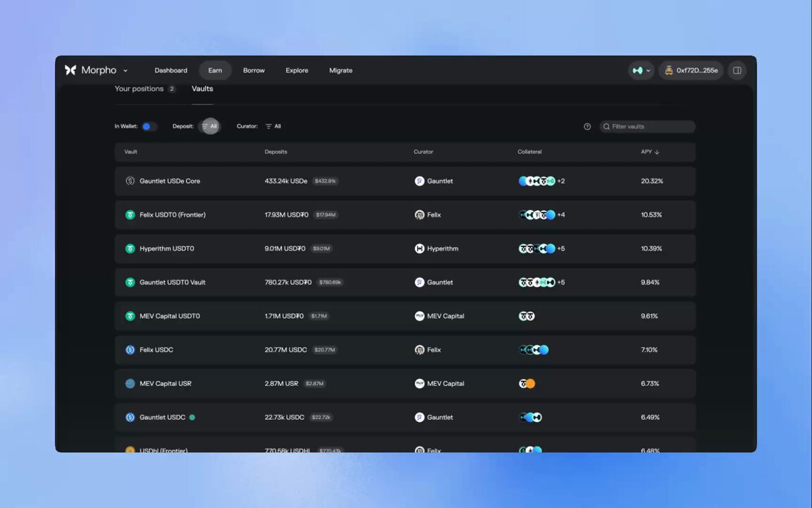812x508 pixels.
Task: Click the connected wallet address 0xf72D...255e
Action: point(696,70)
